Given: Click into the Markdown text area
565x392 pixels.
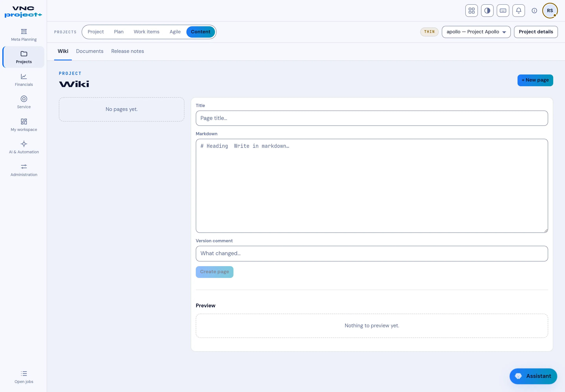Looking at the screenshot, I should pyautogui.click(x=372, y=186).
